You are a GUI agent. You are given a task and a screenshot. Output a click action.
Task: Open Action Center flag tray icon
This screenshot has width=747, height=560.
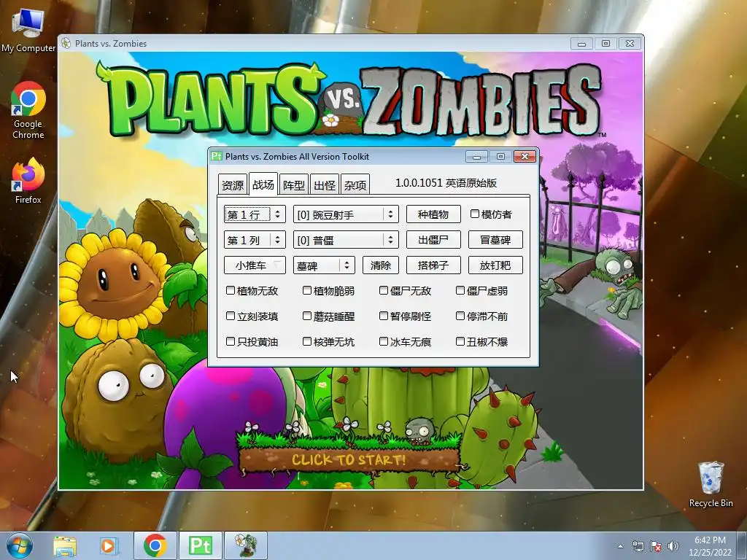click(656, 546)
